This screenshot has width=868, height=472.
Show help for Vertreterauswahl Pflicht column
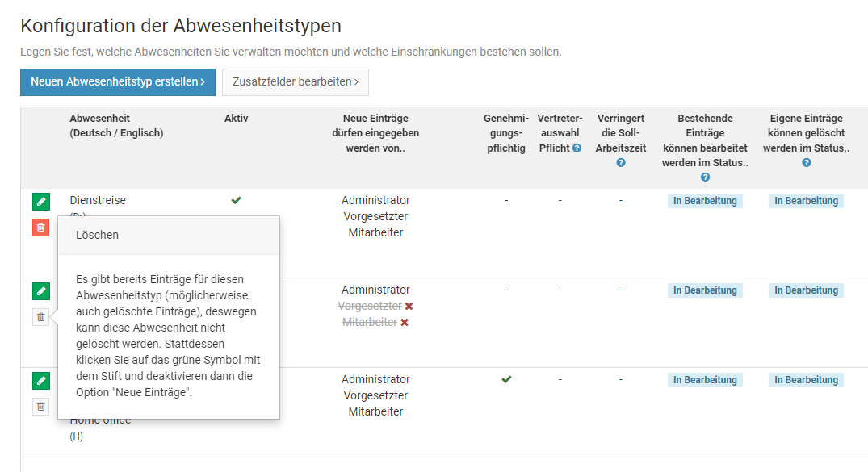577,148
